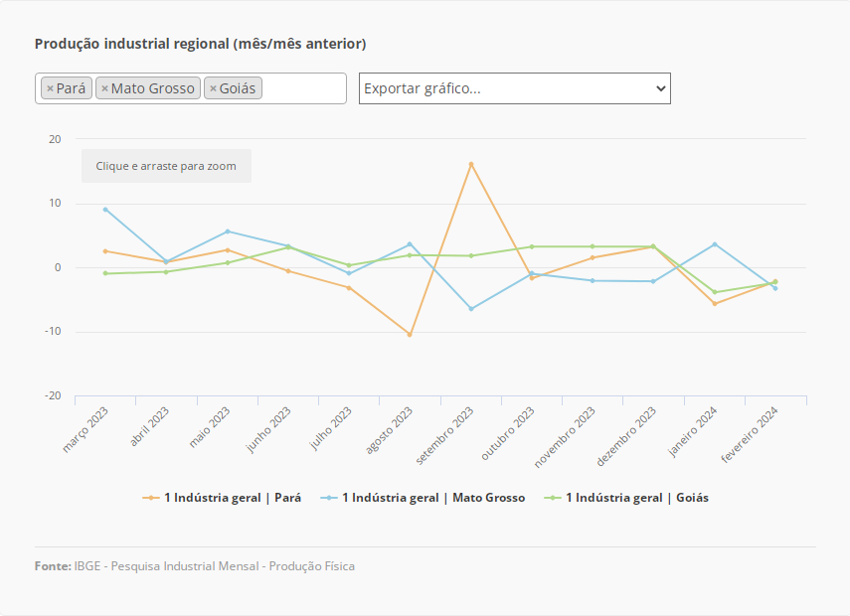Click the blue Mato Grosso legend marker
This screenshot has height=616, width=850.
329,498
